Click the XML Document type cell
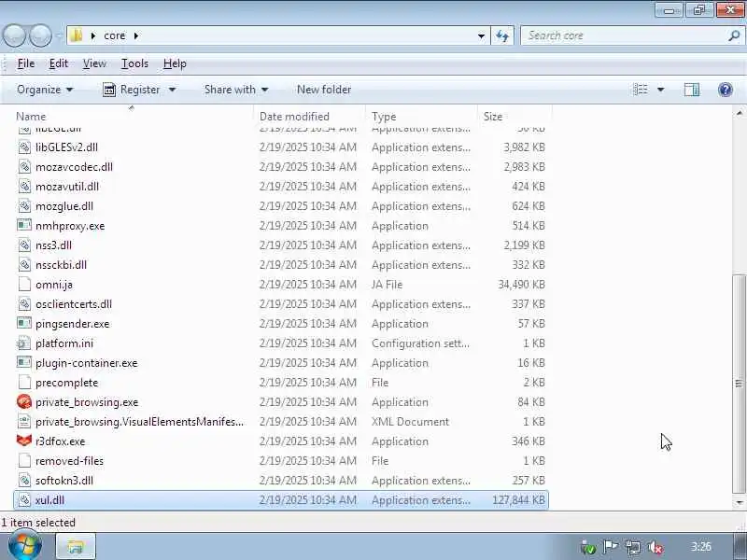The height and width of the screenshot is (560, 747). (x=410, y=422)
